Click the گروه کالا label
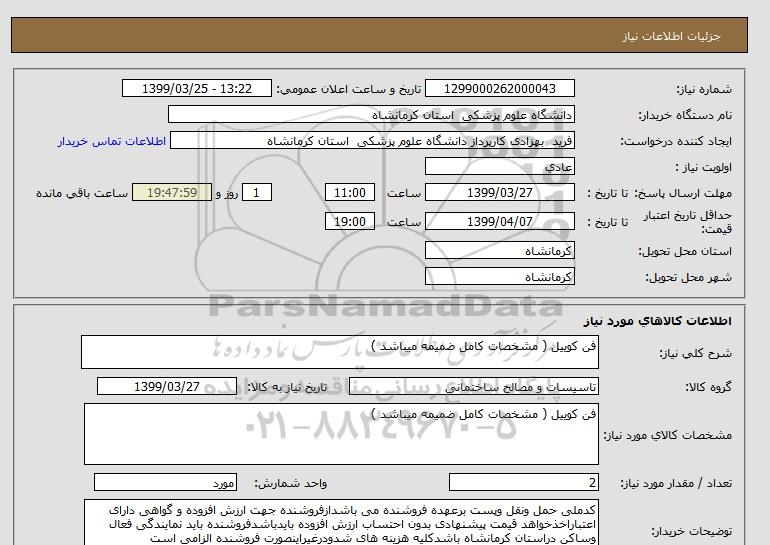Viewport: 770px width, 545px height. click(709, 387)
